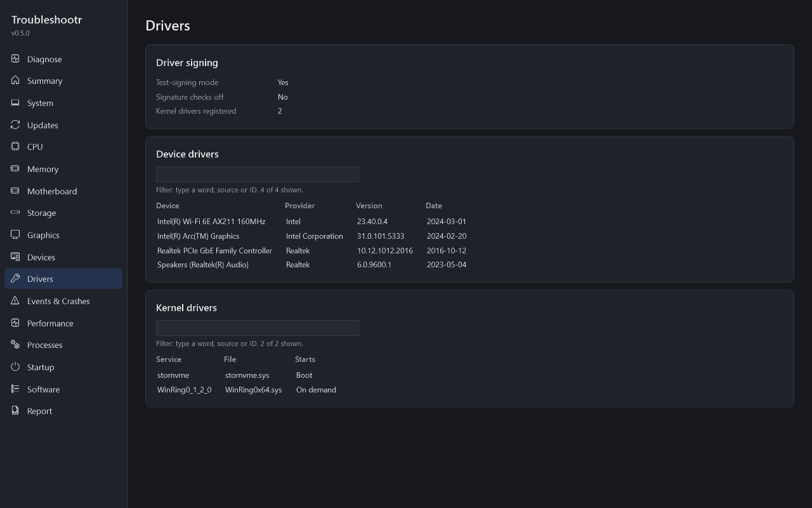Go to the Summary section
The height and width of the screenshot is (508, 812).
click(44, 81)
